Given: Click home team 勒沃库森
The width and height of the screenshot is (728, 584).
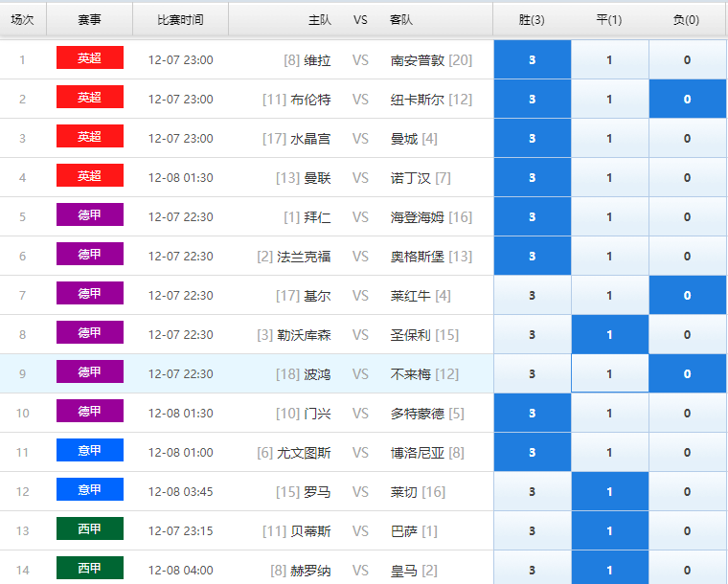Looking at the screenshot, I should (304, 335).
